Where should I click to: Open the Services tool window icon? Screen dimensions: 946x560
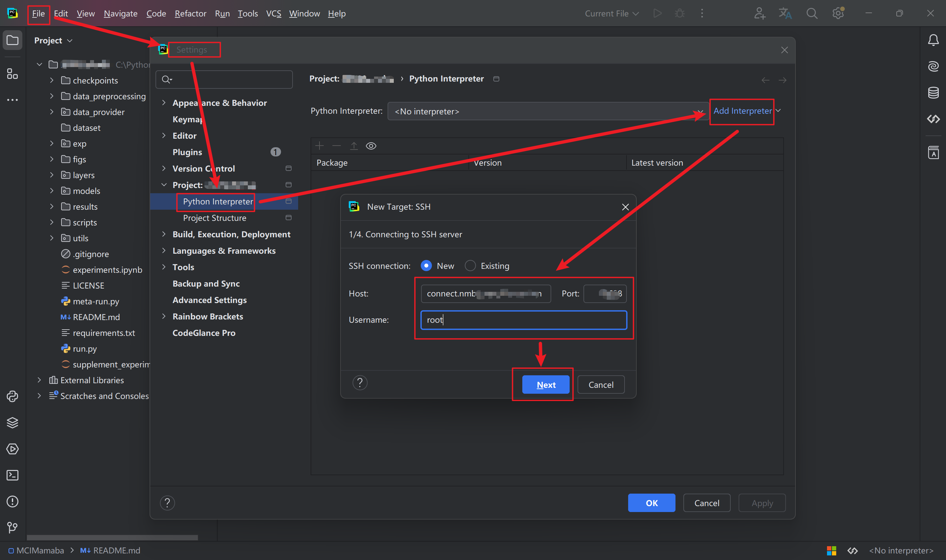(12, 449)
